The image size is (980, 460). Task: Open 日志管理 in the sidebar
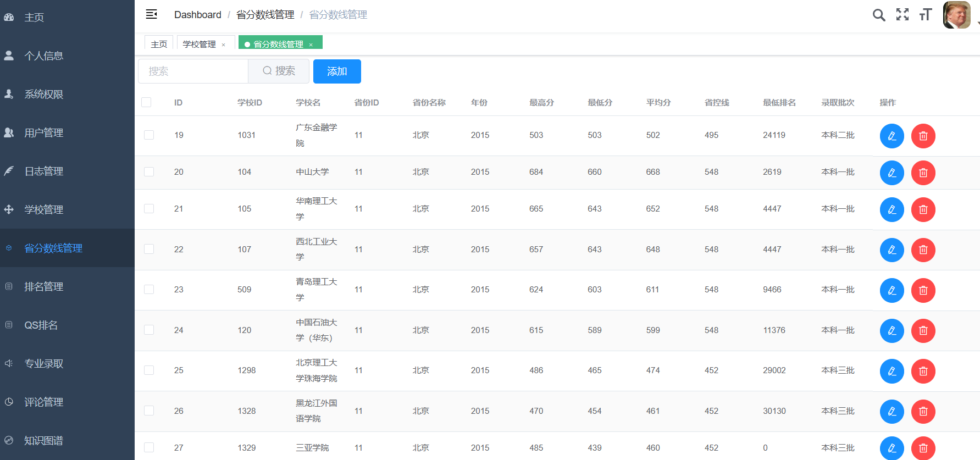pos(67,171)
